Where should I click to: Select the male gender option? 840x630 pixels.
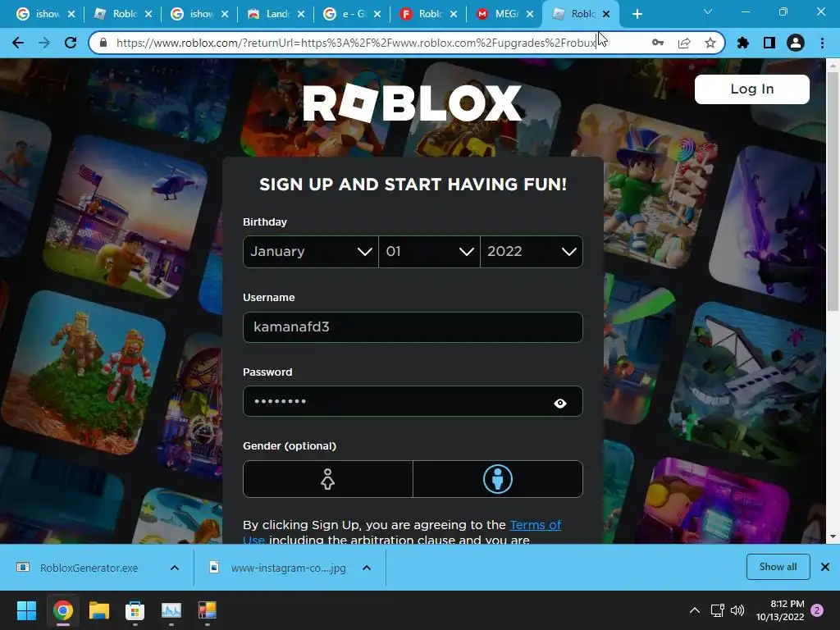(498, 479)
